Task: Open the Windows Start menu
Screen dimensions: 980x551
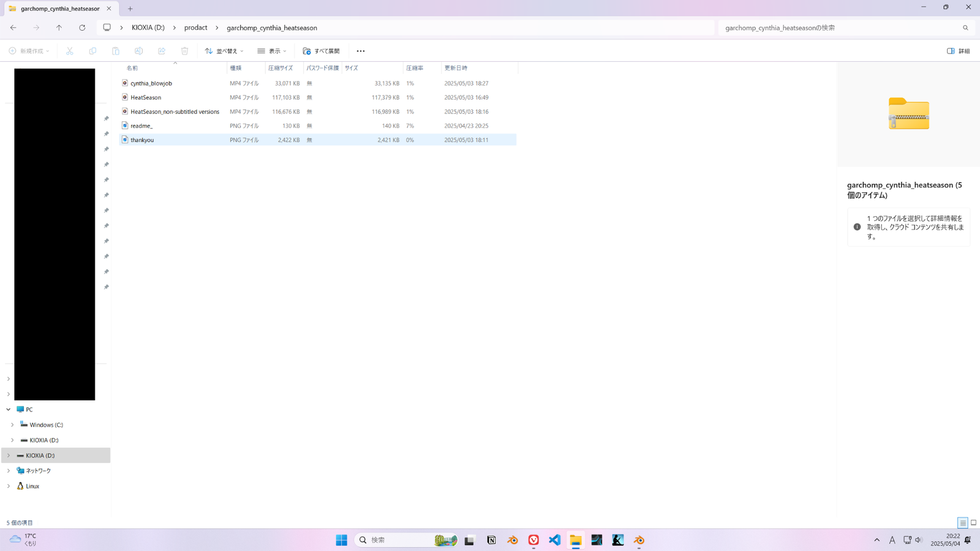Action: coord(342,540)
